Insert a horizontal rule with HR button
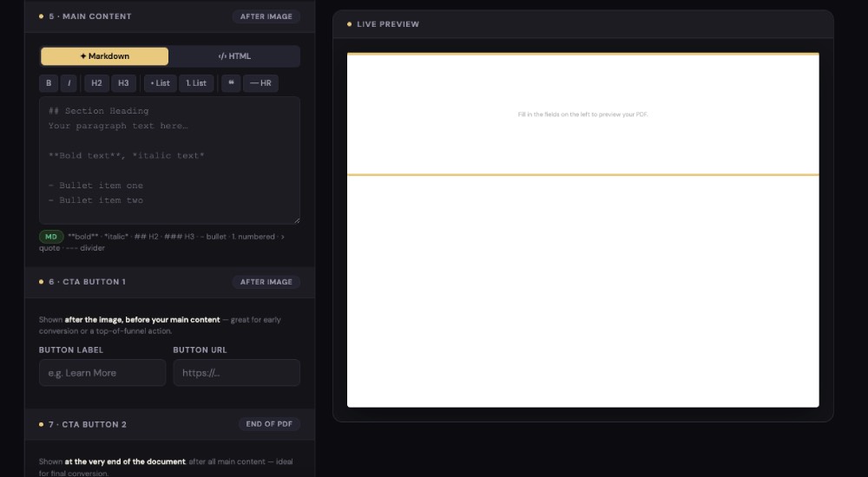The width and height of the screenshot is (868, 477). [x=260, y=83]
